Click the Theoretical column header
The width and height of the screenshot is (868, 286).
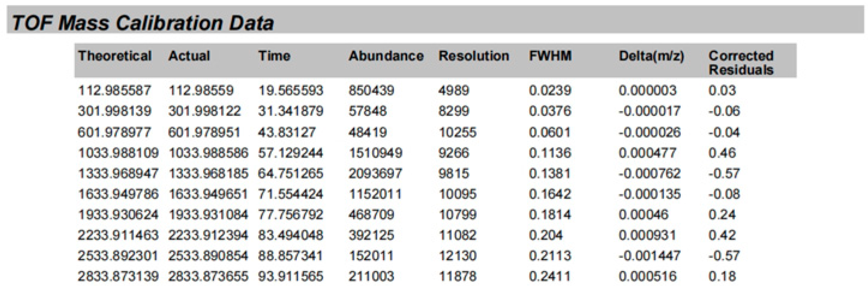(115, 56)
